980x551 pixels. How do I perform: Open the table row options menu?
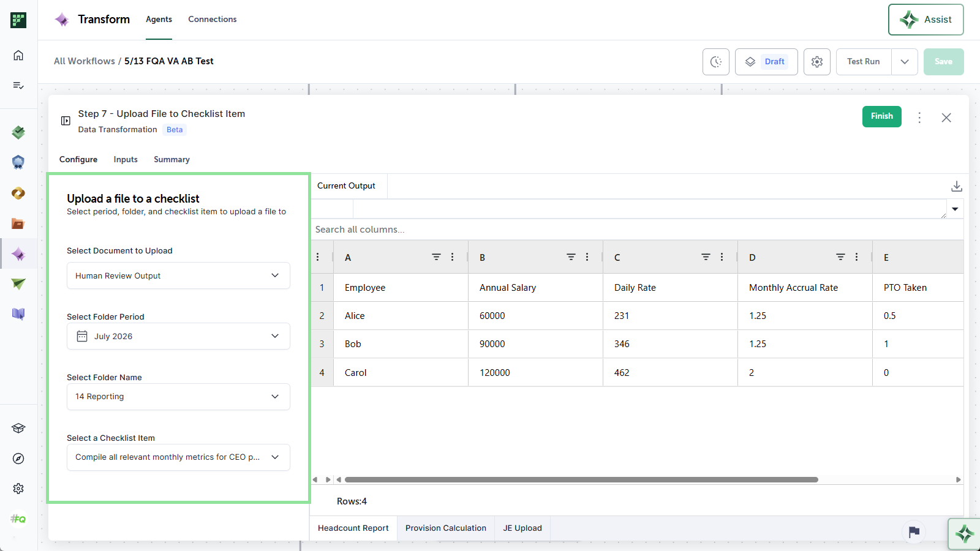click(318, 257)
